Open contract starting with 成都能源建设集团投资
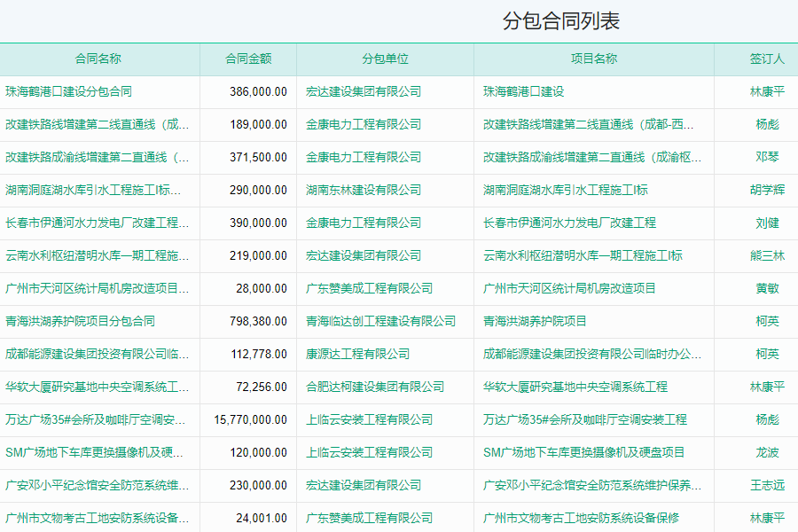The width and height of the screenshot is (798, 532). point(98,355)
